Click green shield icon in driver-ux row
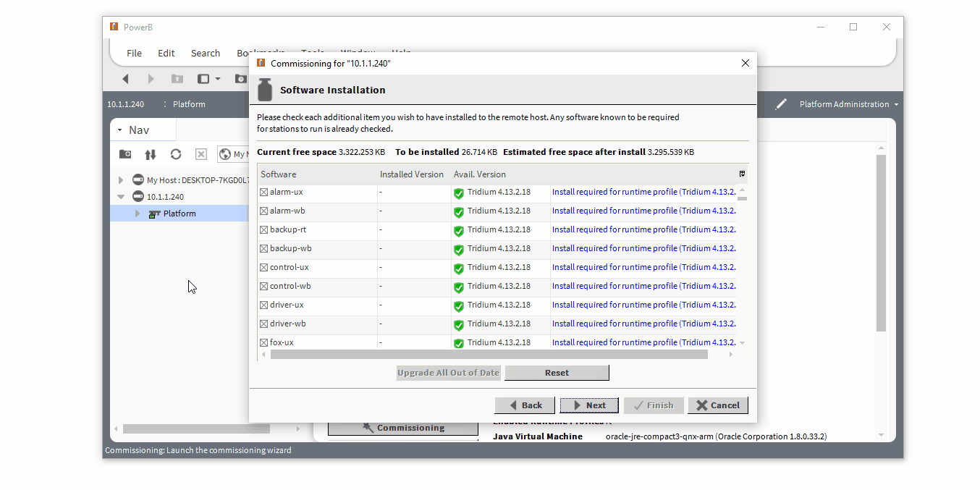 tap(459, 306)
